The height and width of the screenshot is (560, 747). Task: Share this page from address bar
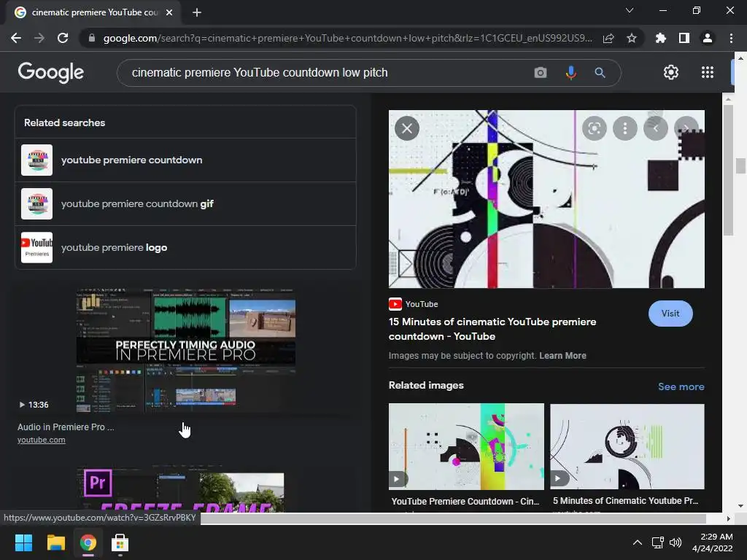pyautogui.click(x=608, y=38)
